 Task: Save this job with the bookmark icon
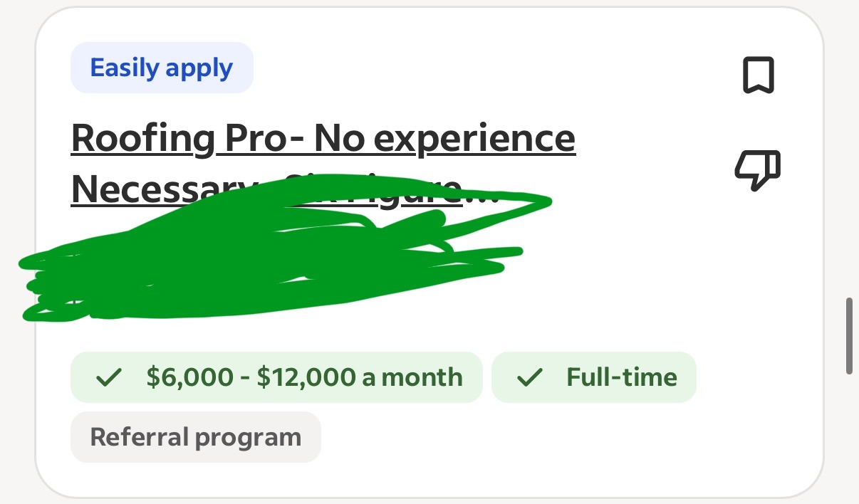pos(758,75)
